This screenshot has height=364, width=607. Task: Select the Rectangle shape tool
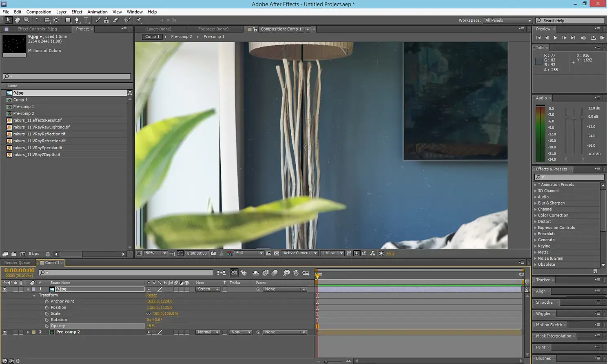[x=68, y=20]
